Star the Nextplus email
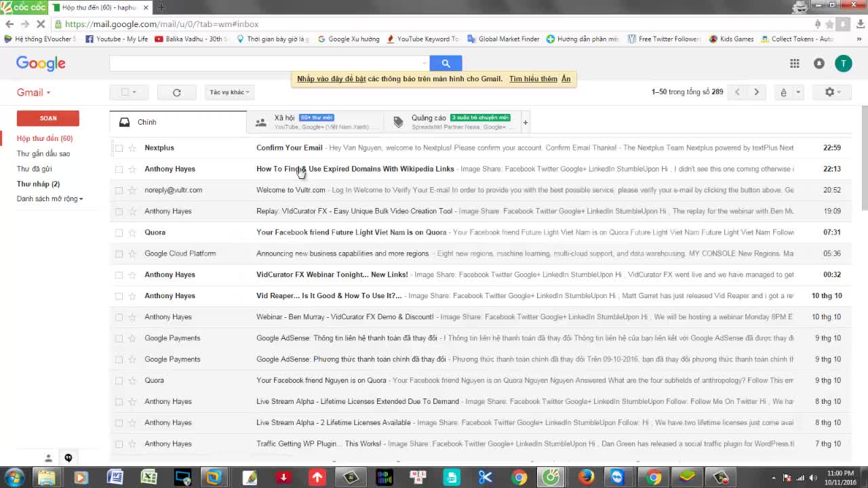This screenshot has height=488, width=868. pos(132,148)
